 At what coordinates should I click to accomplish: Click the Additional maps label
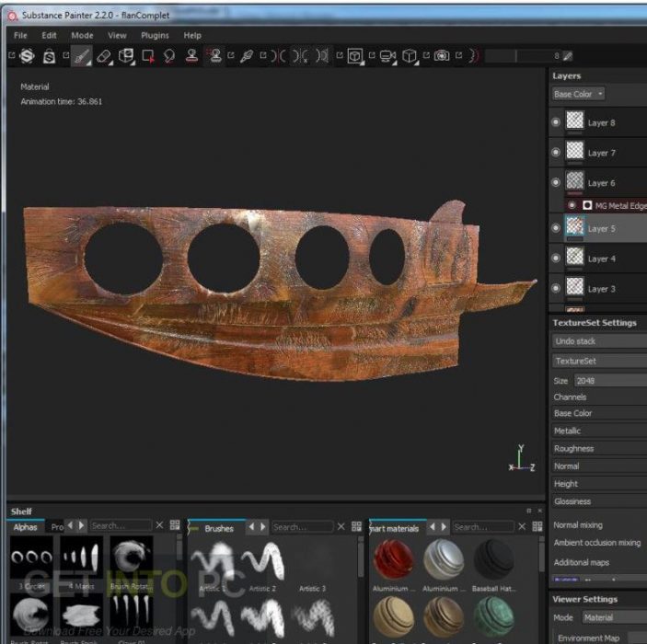coord(581,562)
